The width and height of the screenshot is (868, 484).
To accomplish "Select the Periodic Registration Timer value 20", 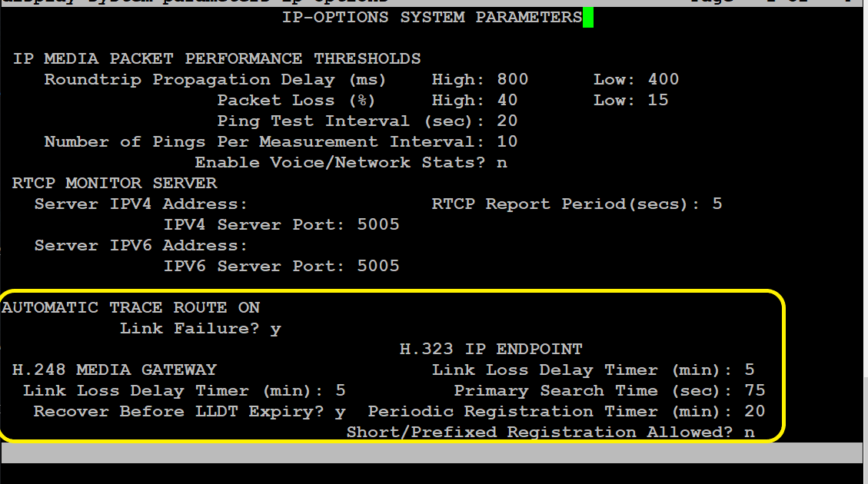I will (755, 412).
